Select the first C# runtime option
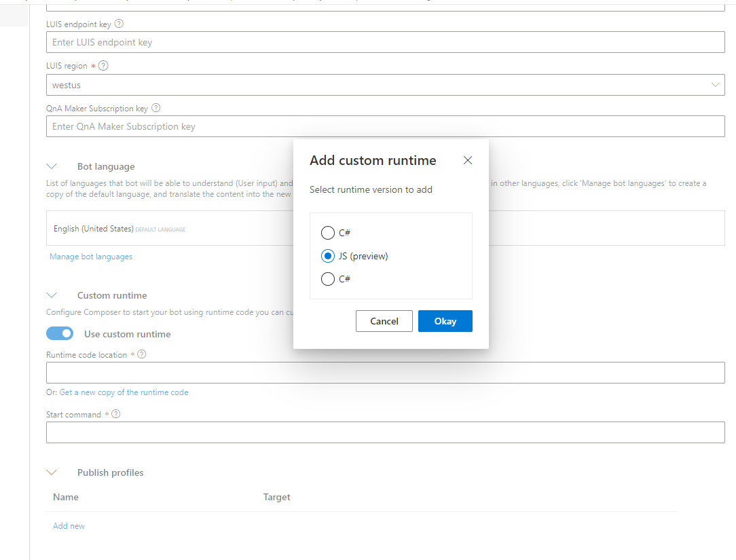This screenshot has height=560, width=736. [328, 233]
